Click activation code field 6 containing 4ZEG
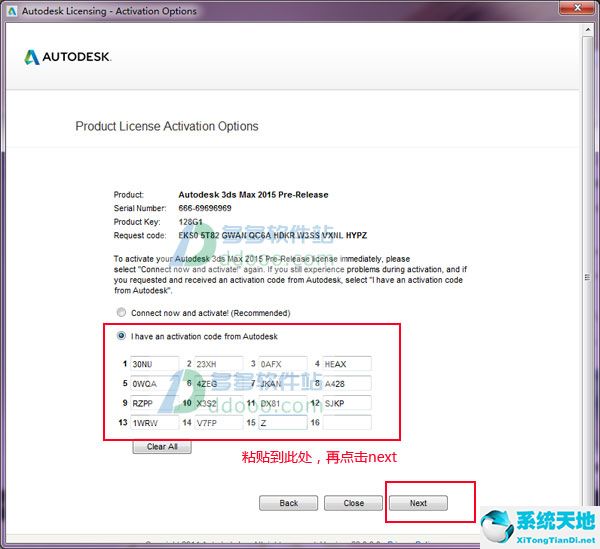 pyautogui.click(x=218, y=383)
